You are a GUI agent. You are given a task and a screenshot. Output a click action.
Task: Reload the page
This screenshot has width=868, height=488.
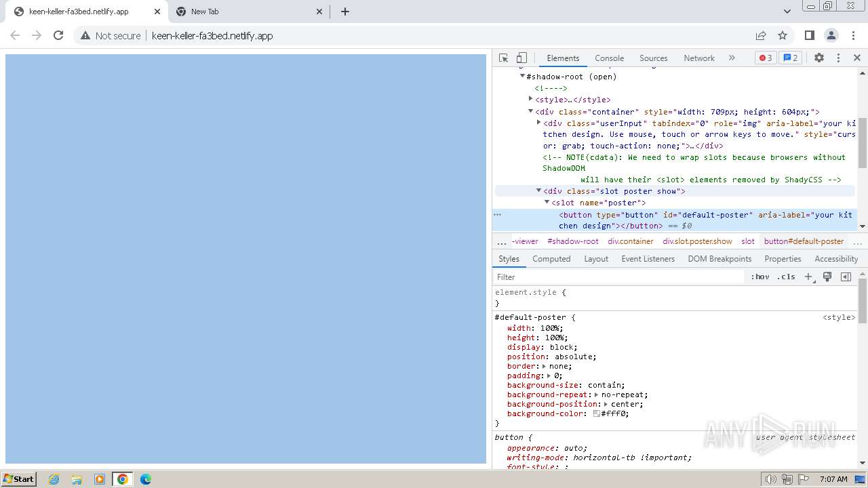(58, 35)
